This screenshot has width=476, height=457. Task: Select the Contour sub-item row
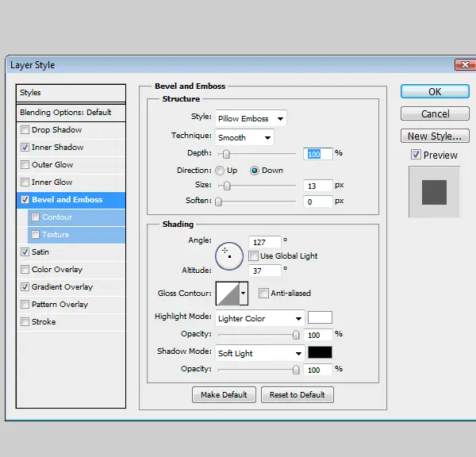click(76, 217)
